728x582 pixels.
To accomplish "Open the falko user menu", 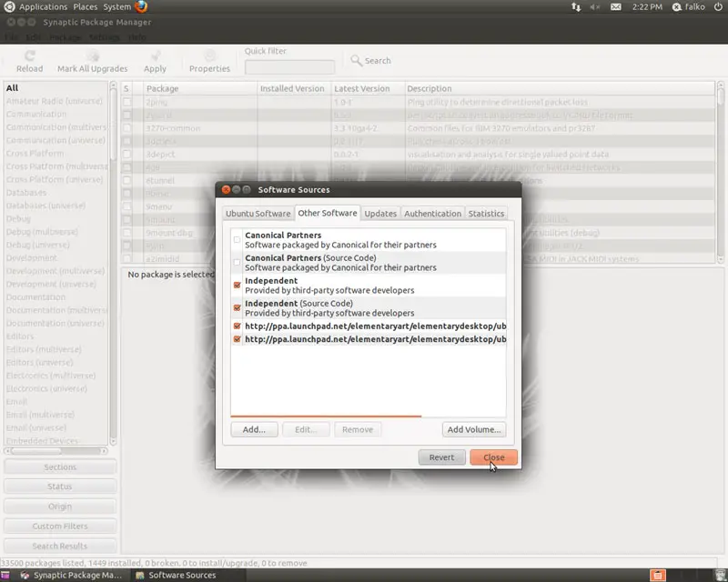I will (x=689, y=7).
